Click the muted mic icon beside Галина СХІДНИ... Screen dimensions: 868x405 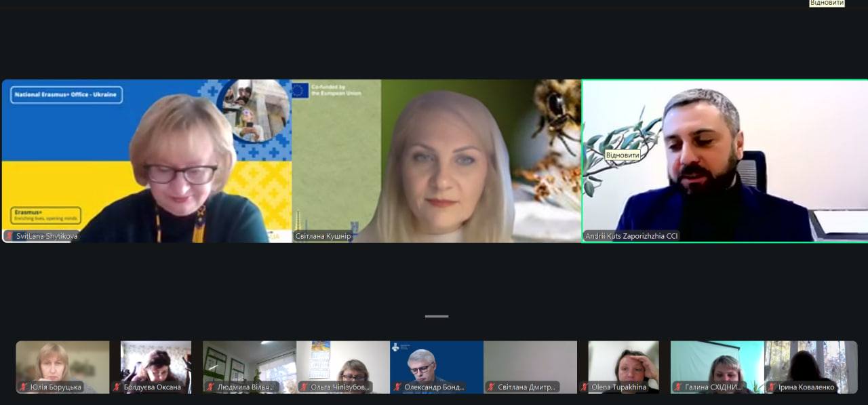(678, 387)
